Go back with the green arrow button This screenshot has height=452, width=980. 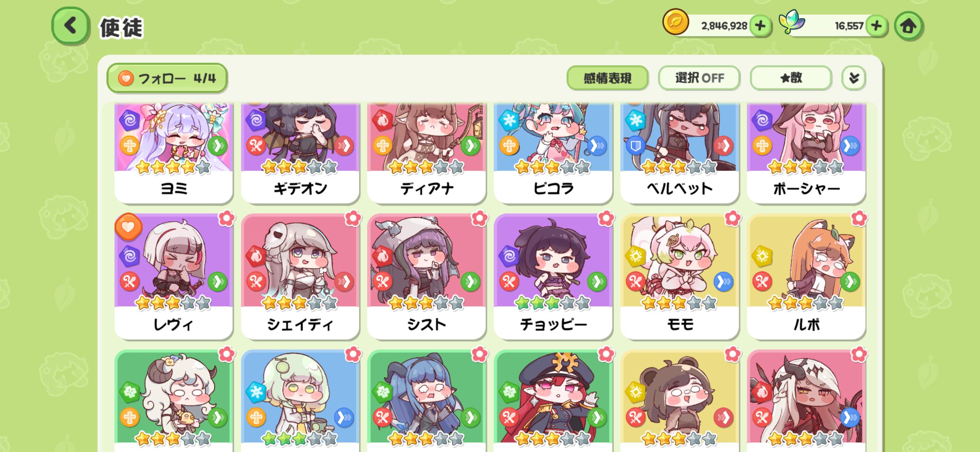(x=71, y=26)
